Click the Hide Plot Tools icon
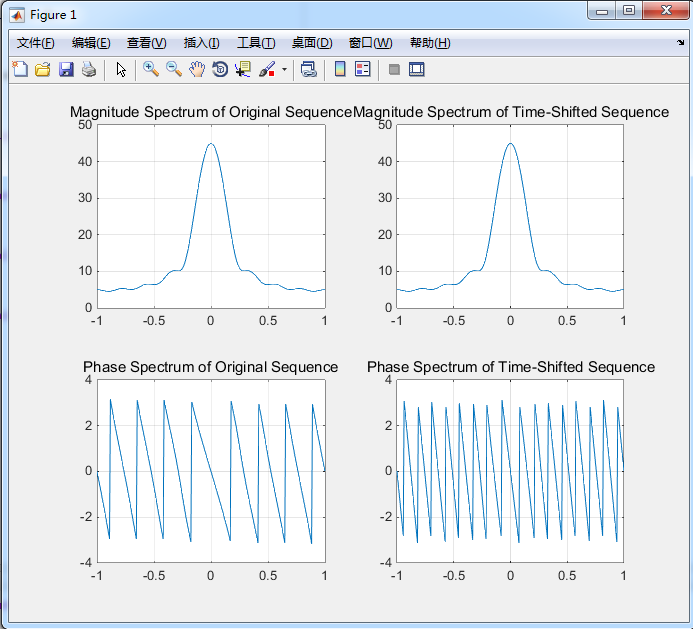The image size is (693, 629). click(394, 69)
